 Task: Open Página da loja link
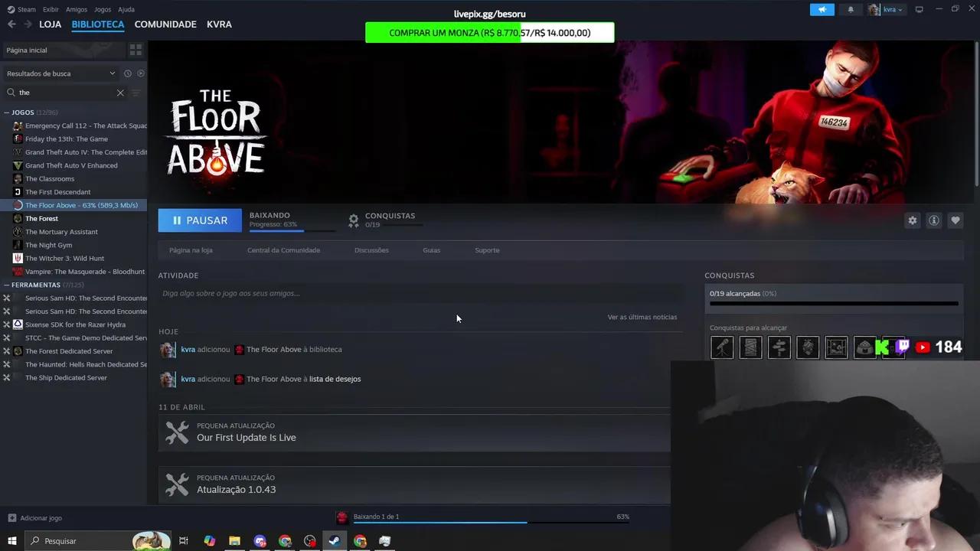tap(191, 250)
